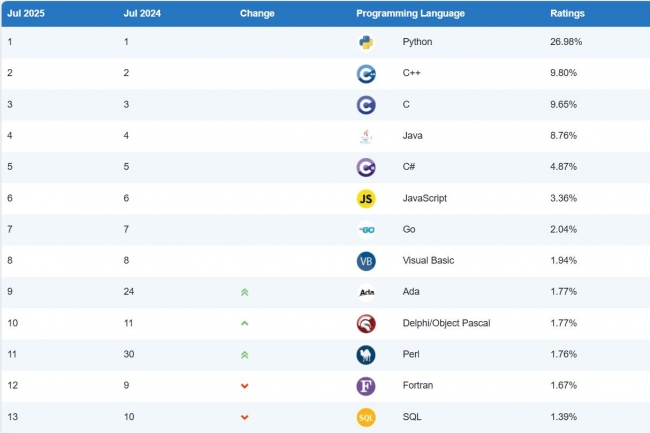Click the Go gopher logo icon
The width and height of the screenshot is (650, 433).
(366, 230)
